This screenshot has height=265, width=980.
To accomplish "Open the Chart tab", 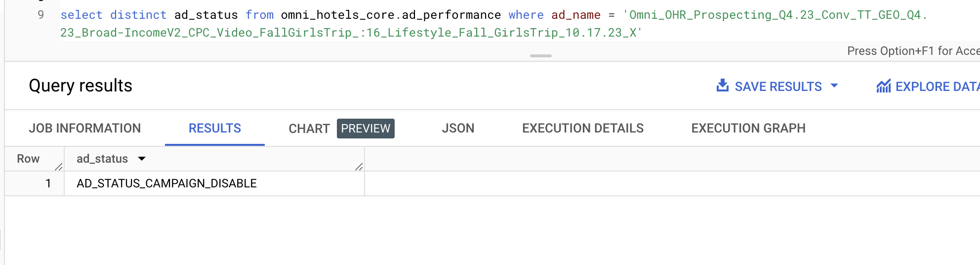I will click(x=309, y=129).
